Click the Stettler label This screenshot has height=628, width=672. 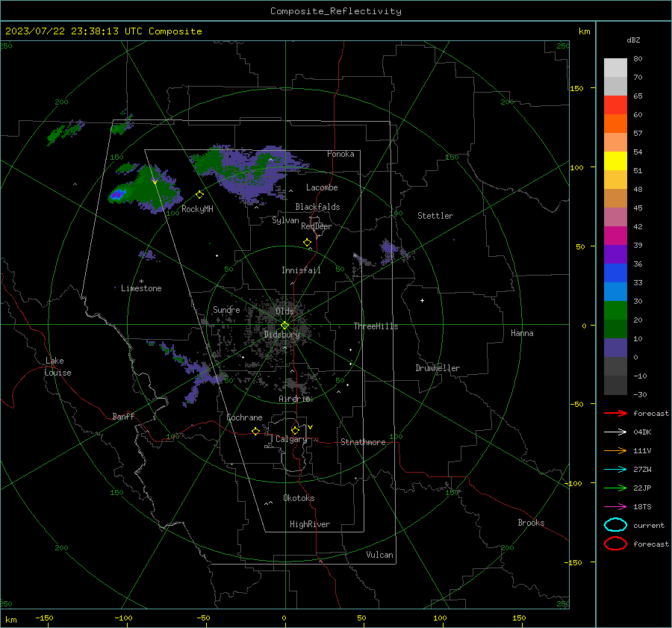tap(435, 216)
